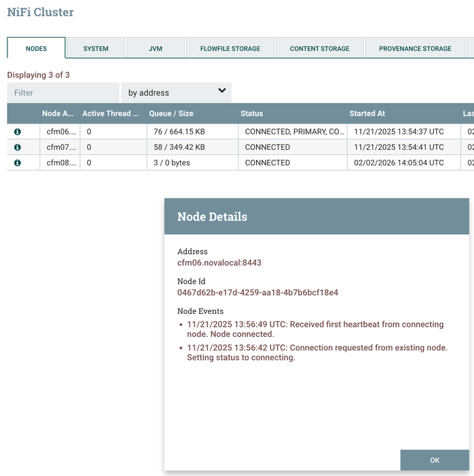Viewport: 474px width, 476px height.
Task: Click cfm06 node address cell
Action: pyautogui.click(x=60, y=132)
